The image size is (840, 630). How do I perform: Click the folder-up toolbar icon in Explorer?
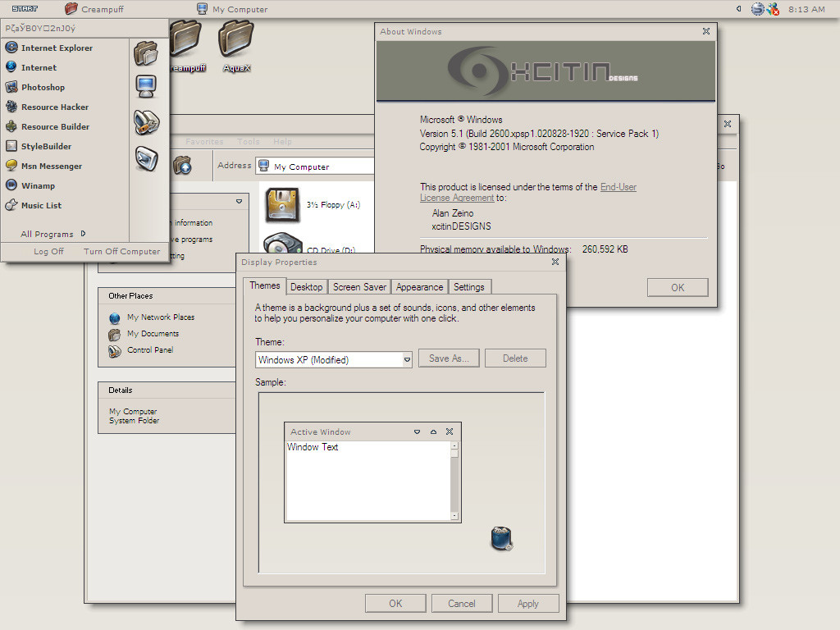pyautogui.click(x=183, y=165)
